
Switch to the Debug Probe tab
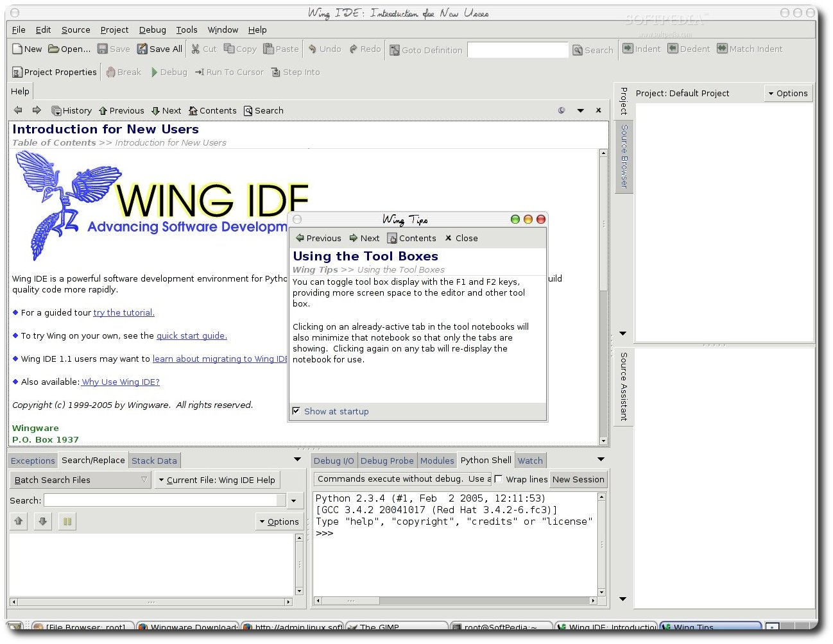point(387,461)
